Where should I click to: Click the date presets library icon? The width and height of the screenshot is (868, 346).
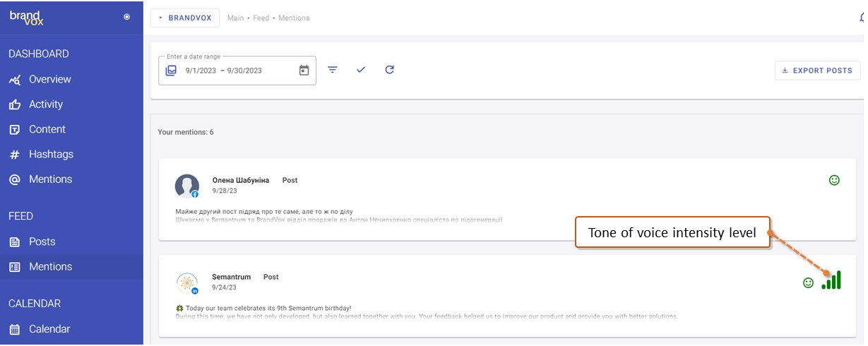click(171, 71)
